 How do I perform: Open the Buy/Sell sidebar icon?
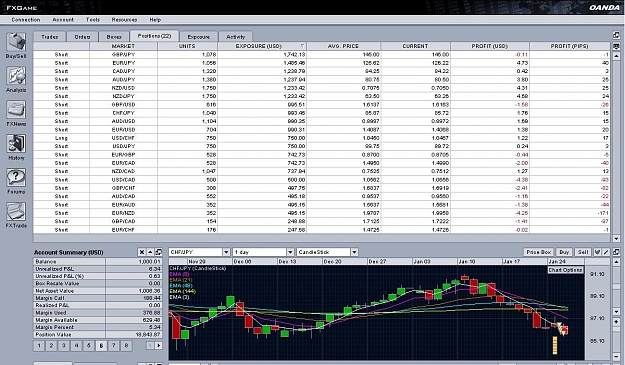tap(16, 42)
